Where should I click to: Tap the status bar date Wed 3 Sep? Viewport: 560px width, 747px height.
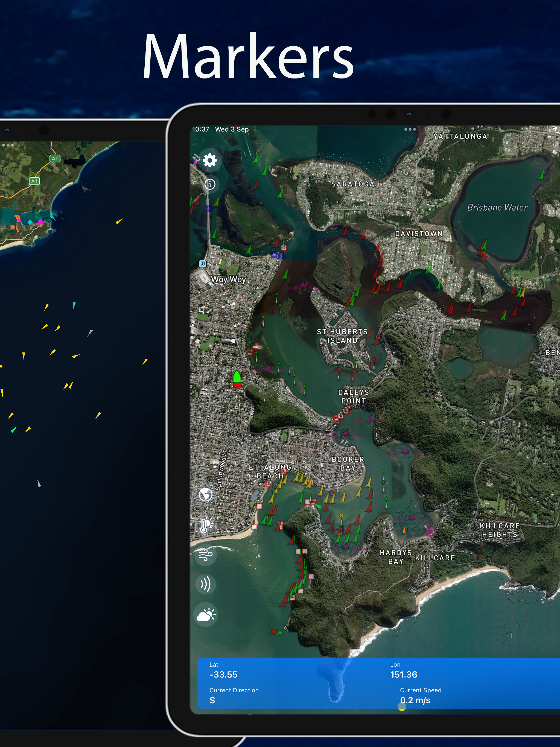232,129
